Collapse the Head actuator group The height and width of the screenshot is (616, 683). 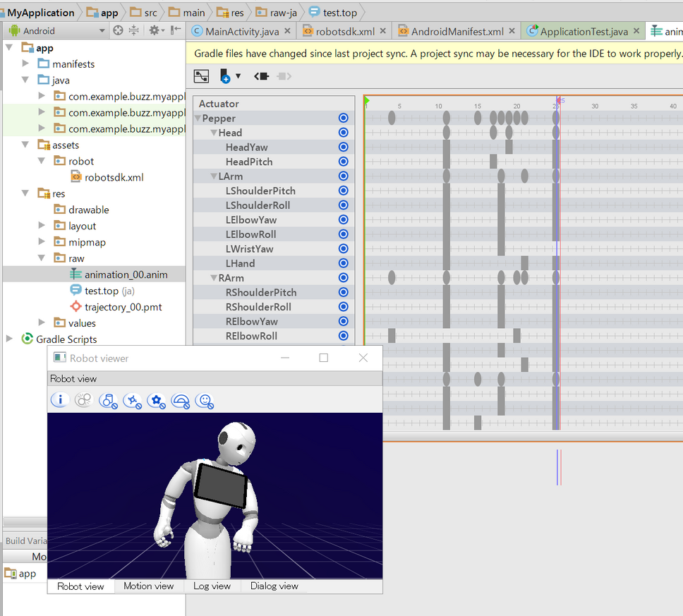[213, 133]
